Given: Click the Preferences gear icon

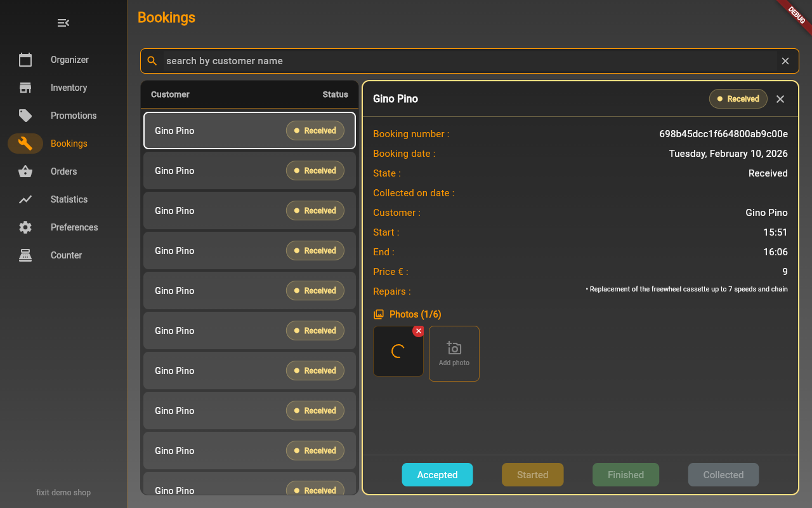Looking at the screenshot, I should (25, 227).
